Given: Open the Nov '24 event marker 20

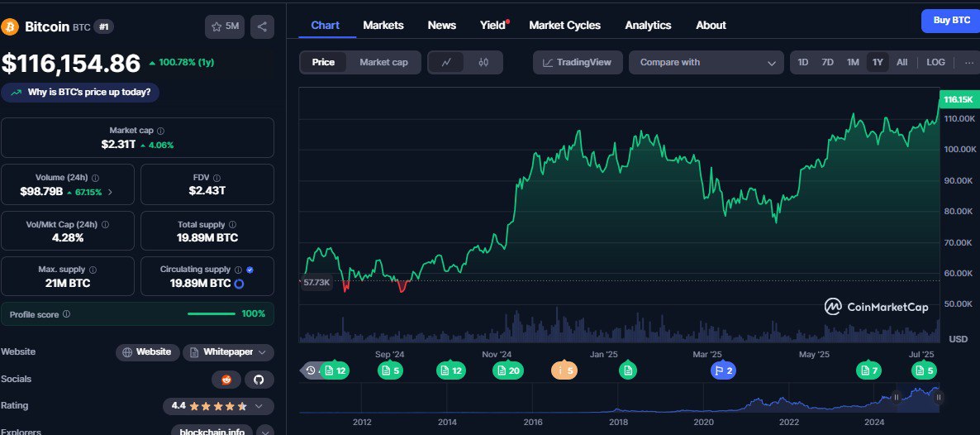Looking at the screenshot, I should click(x=507, y=370).
